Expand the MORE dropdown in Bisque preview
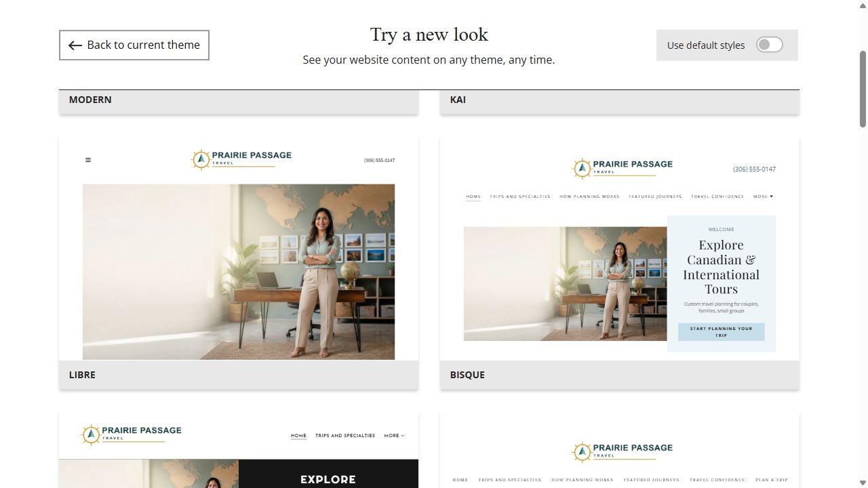868x488 pixels. point(763,197)
